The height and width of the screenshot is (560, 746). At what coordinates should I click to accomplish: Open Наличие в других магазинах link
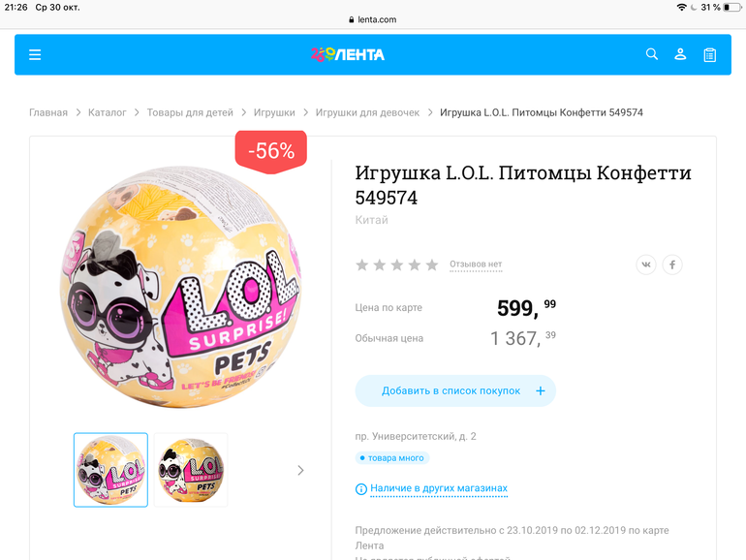439,488
